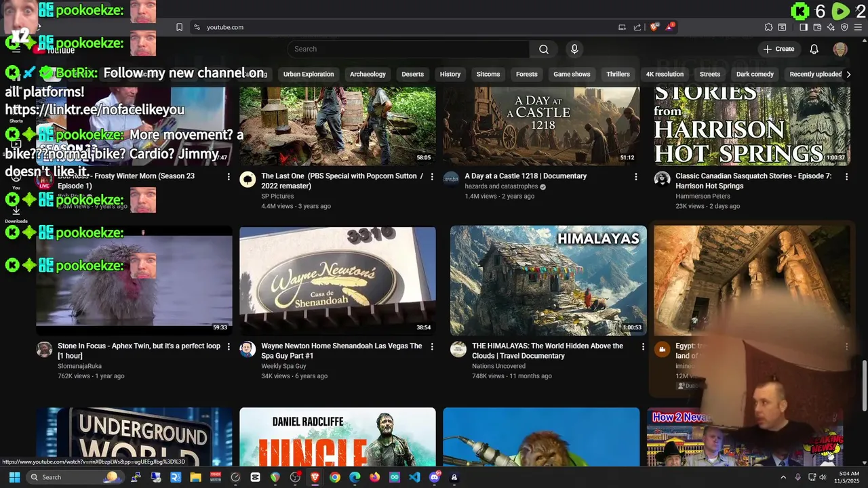Click the cast/install screen icon in address bar

[x=622, y=27]
